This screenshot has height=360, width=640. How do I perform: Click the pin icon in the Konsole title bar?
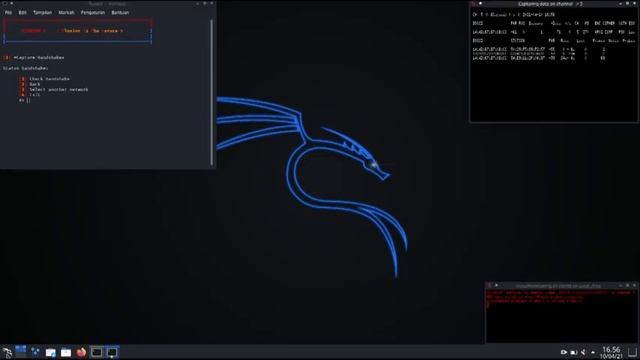11,3
